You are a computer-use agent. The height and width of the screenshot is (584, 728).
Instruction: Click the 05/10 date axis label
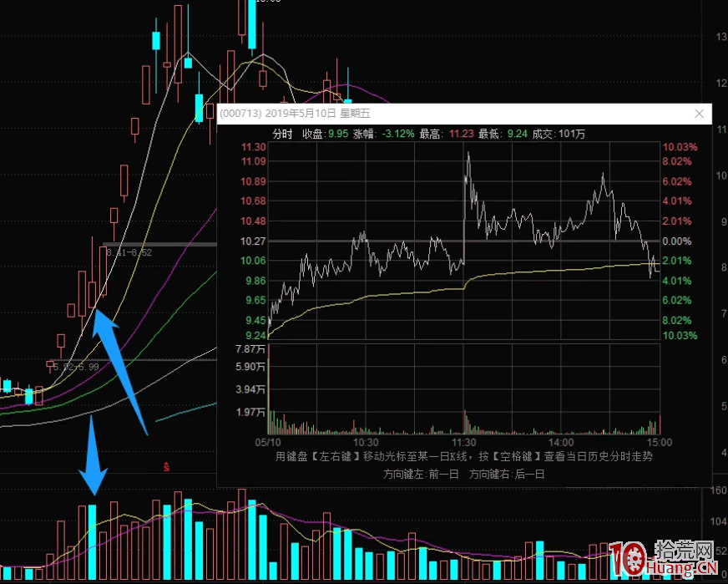point(268,442)
